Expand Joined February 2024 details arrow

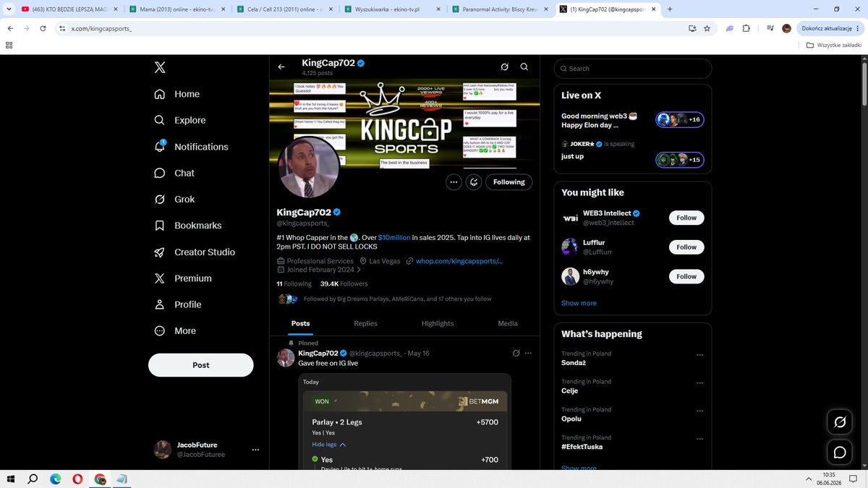(359, 270)
